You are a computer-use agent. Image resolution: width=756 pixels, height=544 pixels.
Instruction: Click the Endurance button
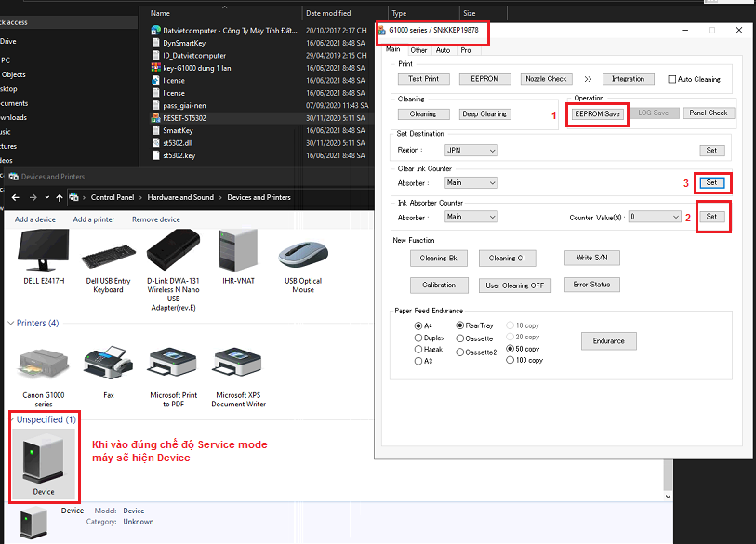609,341
